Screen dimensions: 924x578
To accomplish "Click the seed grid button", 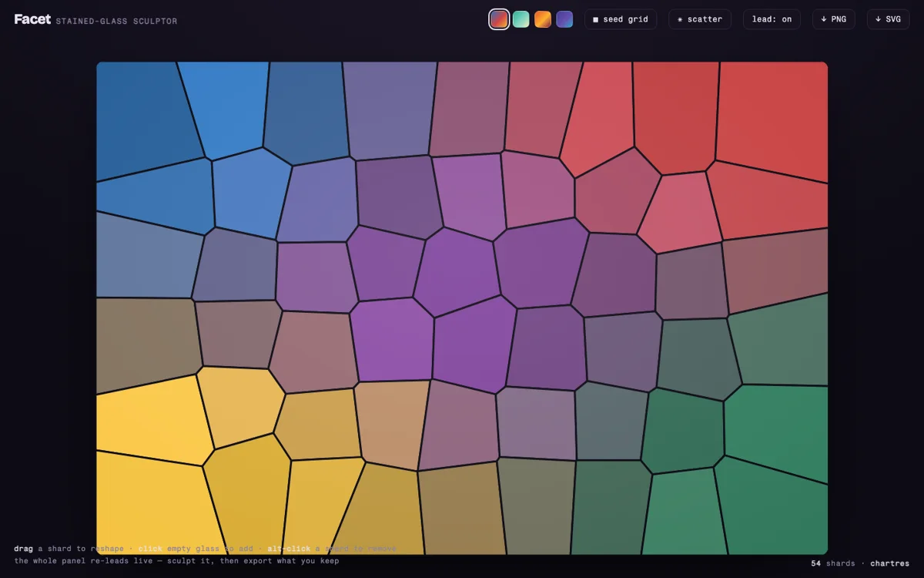I will 621,19.
